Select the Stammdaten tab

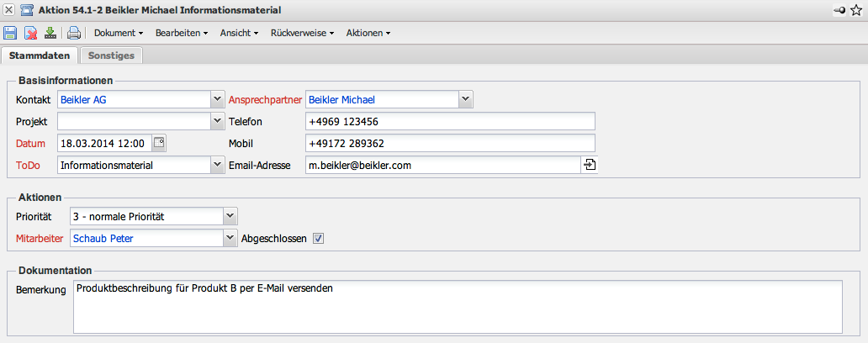click(40, 55)
